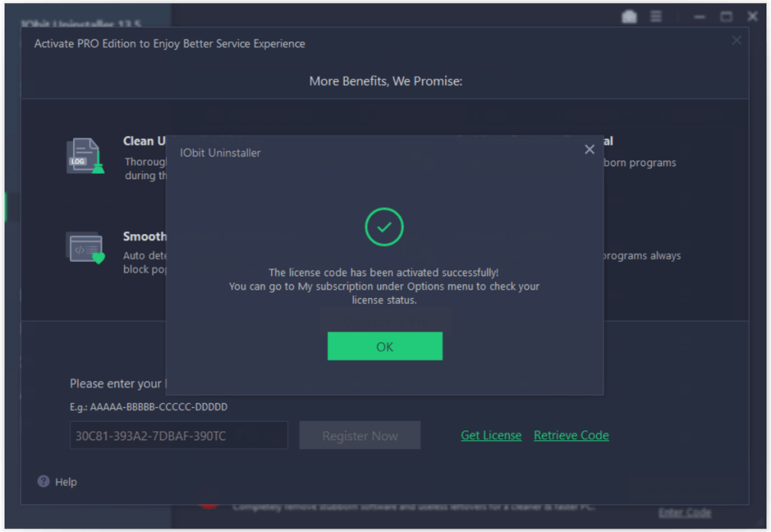Image resolution: width=771 pixels, height=532 pixels.
Task: Open the hamburger Options menu
Action: 657,17
